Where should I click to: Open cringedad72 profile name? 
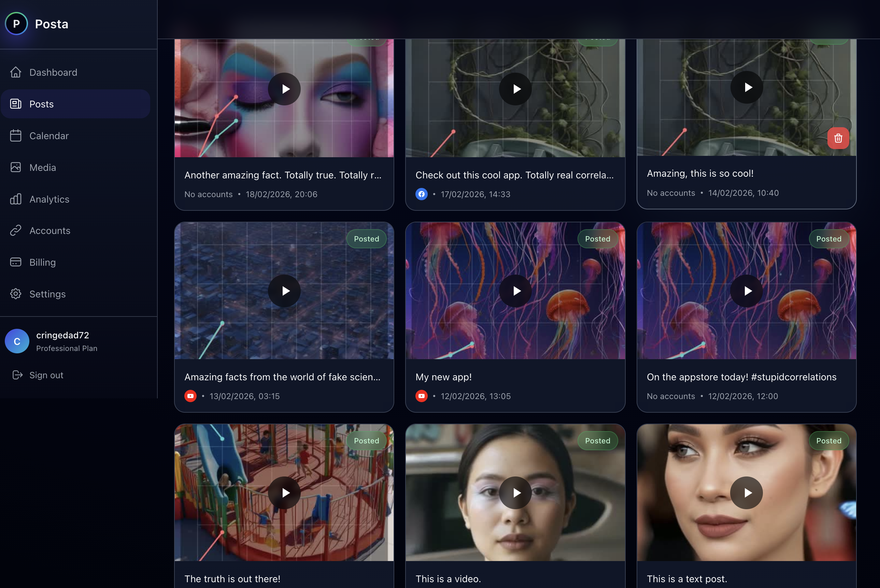coord(63,335)
